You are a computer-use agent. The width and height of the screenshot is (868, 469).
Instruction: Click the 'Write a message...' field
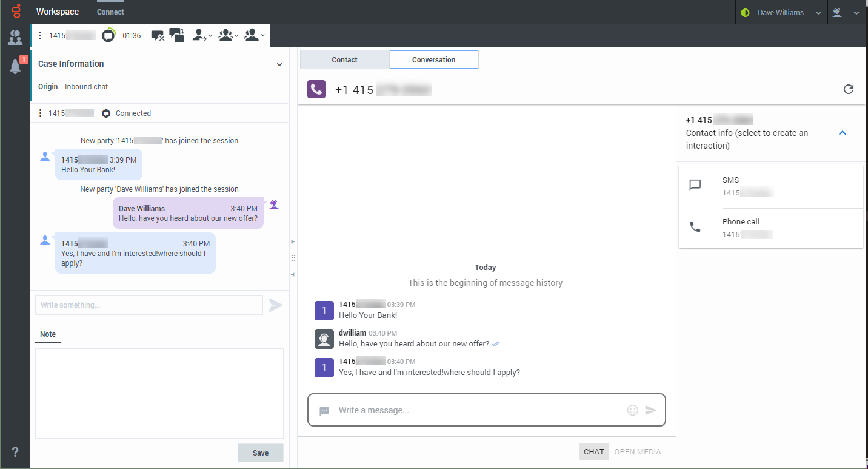click(479, 410)
